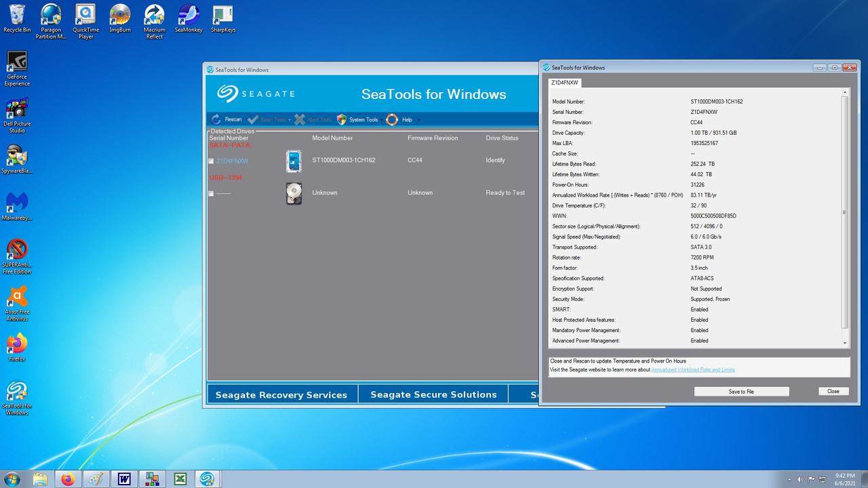Open the Recycle Bin desktop icon
The image size is (868, 488).
tap(17, 19)
